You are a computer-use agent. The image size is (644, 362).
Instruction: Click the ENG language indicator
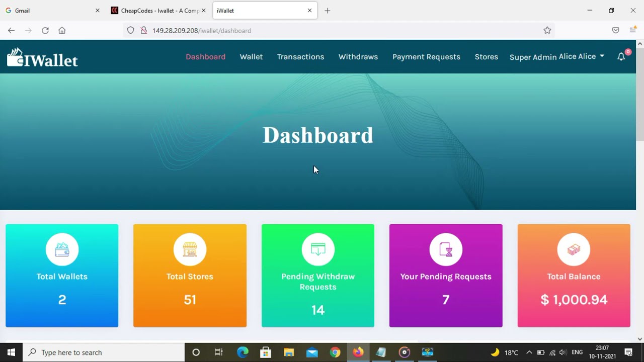point(577,352)
